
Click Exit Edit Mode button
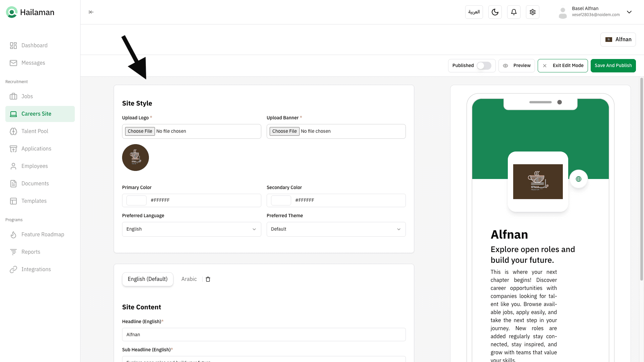tap(562, 66)
